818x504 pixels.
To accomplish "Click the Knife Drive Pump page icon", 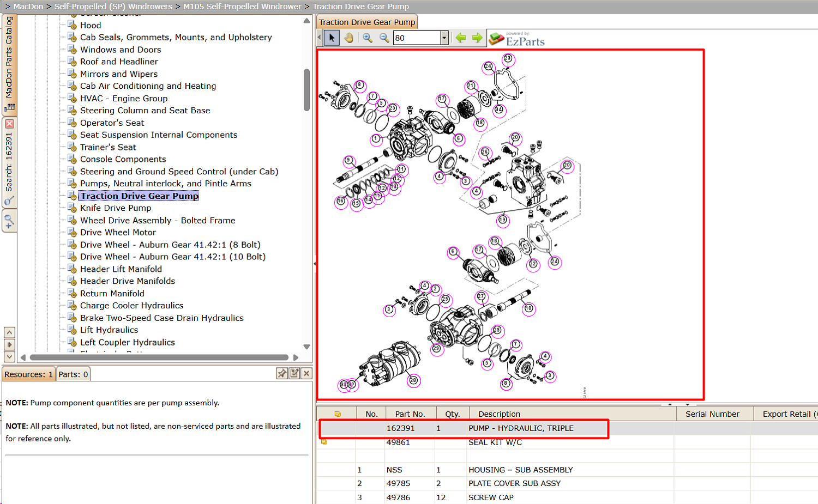I will (x=72, y=208).
